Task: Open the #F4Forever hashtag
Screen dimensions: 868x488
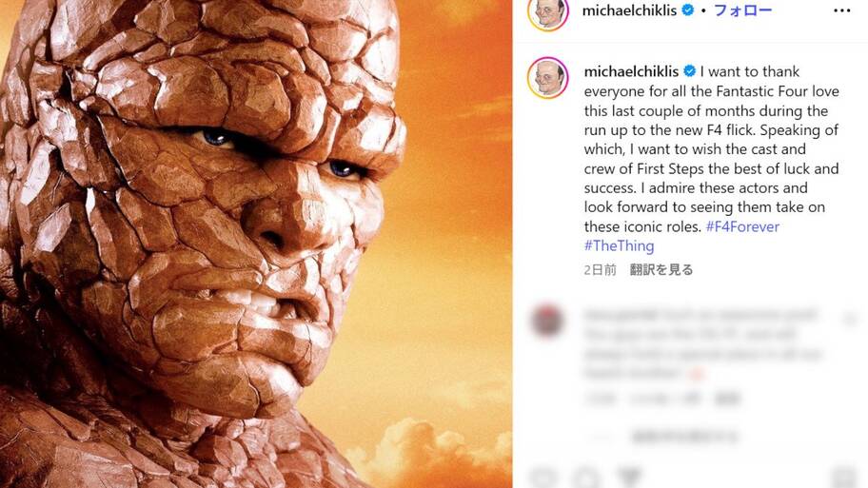Action: point(742,226)
